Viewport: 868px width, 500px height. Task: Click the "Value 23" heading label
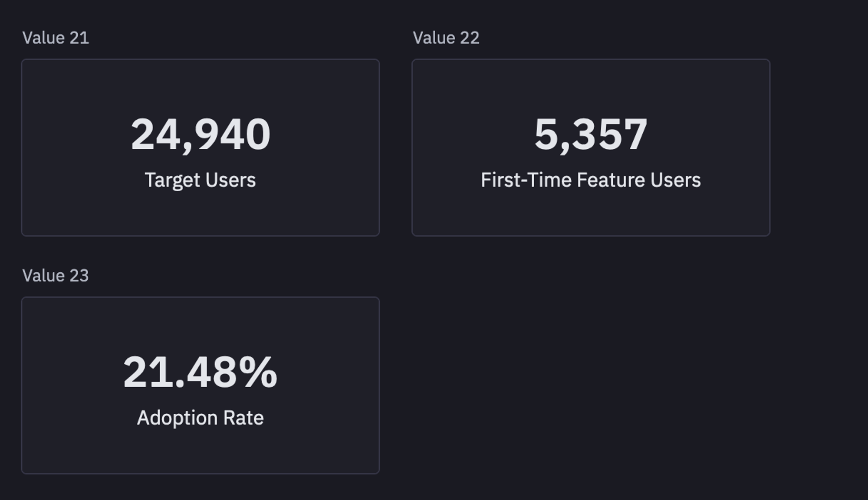[x=56, y=275]
